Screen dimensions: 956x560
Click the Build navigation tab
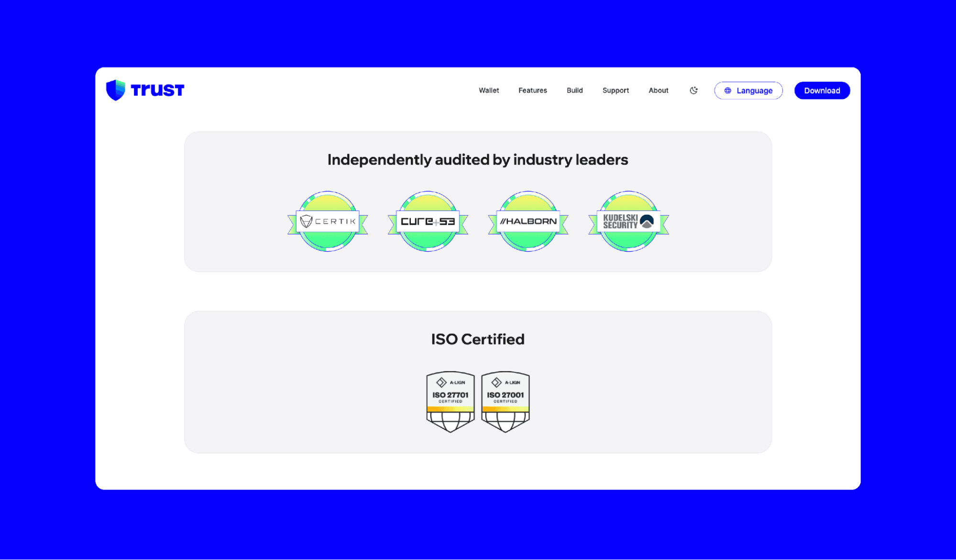coord(575,90)
